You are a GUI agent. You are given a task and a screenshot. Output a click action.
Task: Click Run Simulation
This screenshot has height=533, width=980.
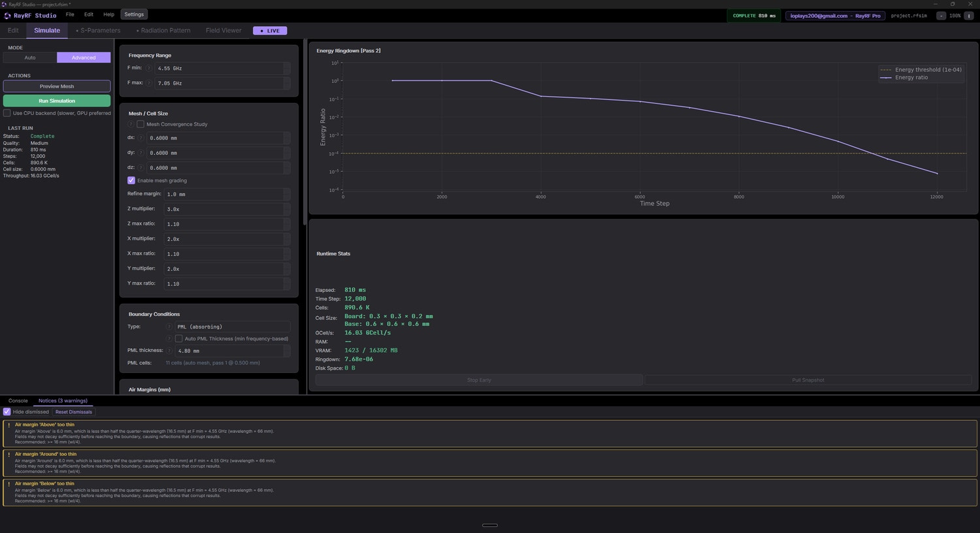coord(57,101)
